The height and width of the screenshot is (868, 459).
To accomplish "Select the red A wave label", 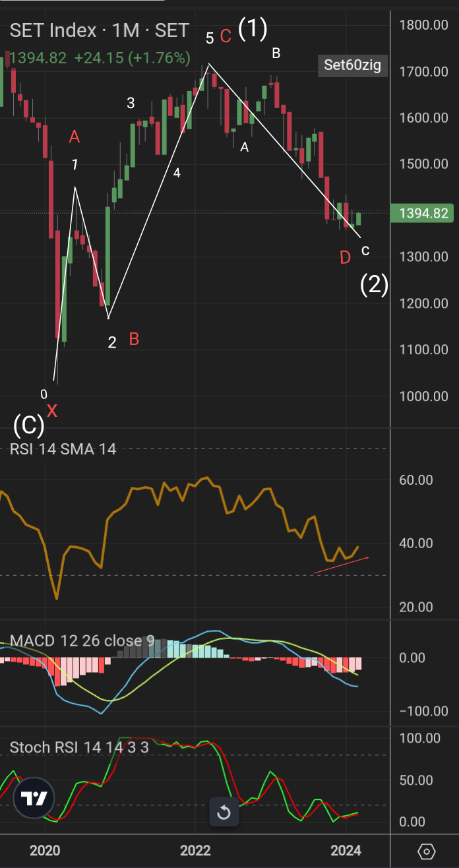I will tap(75, 137).
